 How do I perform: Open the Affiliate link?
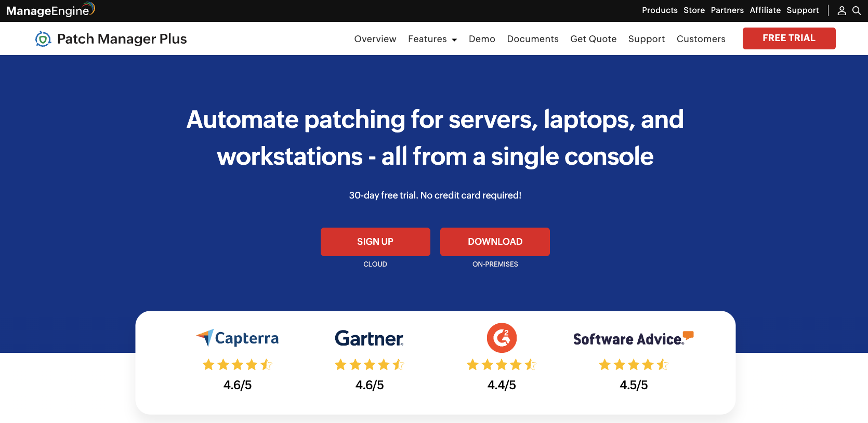tap(765, 10)
